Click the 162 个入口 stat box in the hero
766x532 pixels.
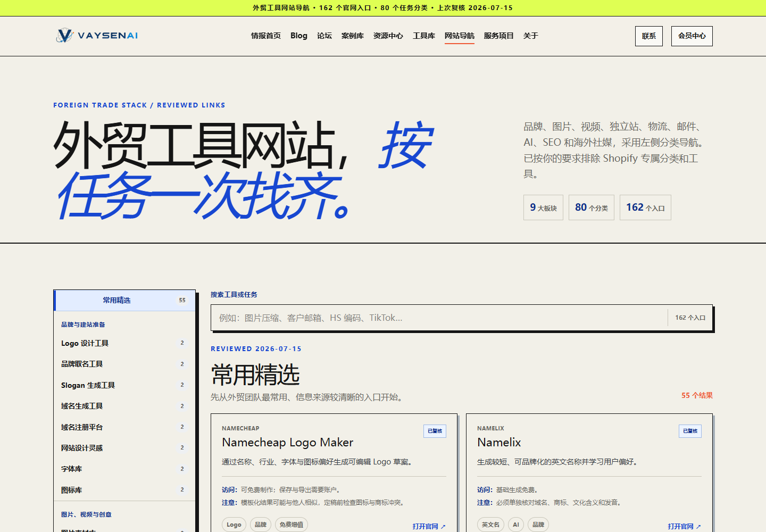coord(645,207)
